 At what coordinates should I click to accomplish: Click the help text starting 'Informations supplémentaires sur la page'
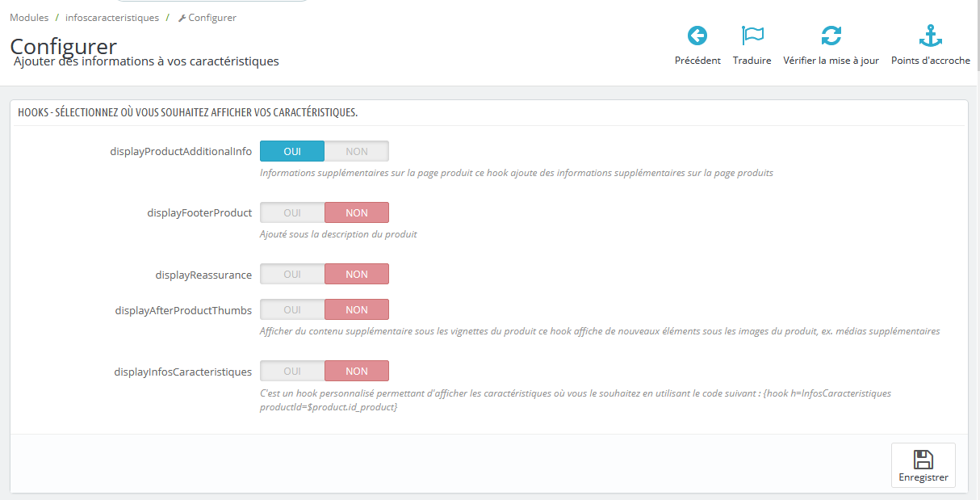[517, 173]
